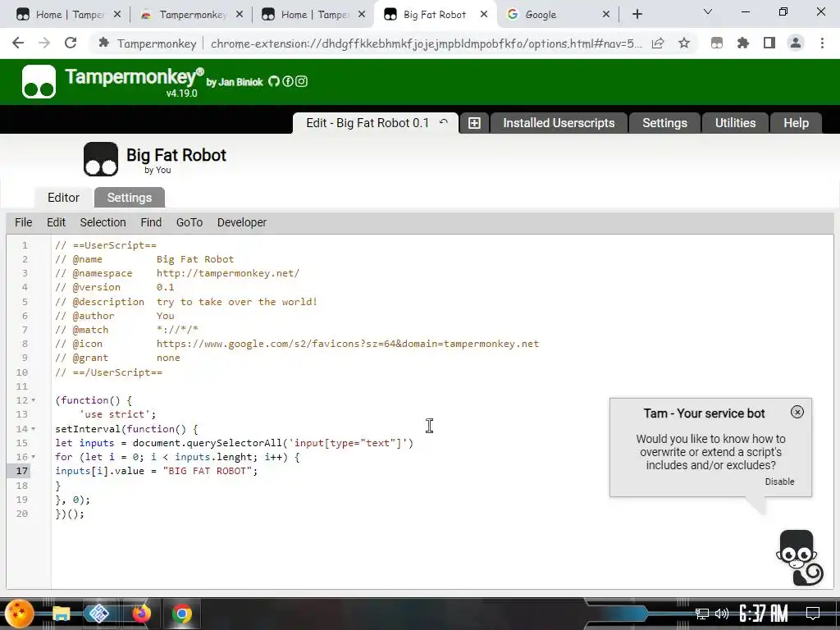Switch to the Google browser tab
The height and width of the screenshot is (630, 840).
tap(552, 15)
